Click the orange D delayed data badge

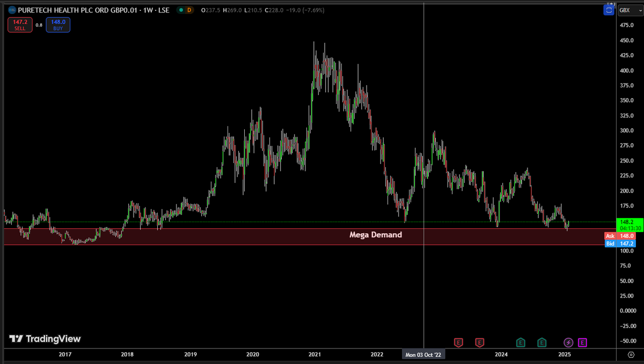coord(190,10)
